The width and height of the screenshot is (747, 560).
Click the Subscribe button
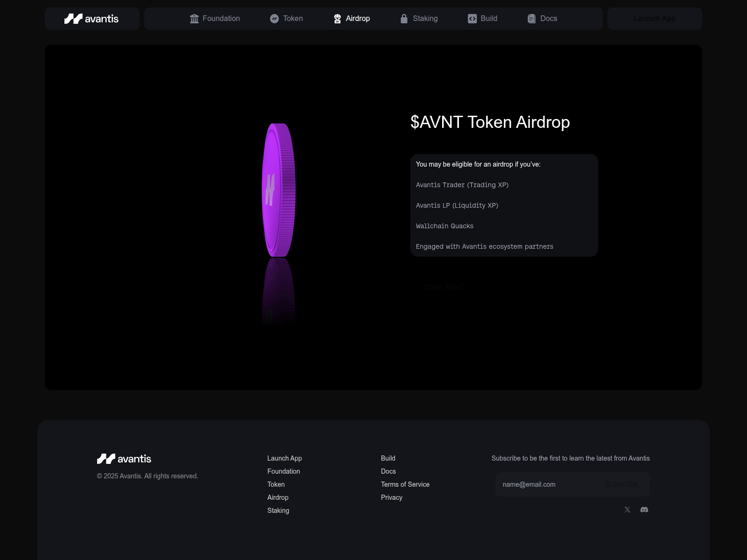[621, 484]
